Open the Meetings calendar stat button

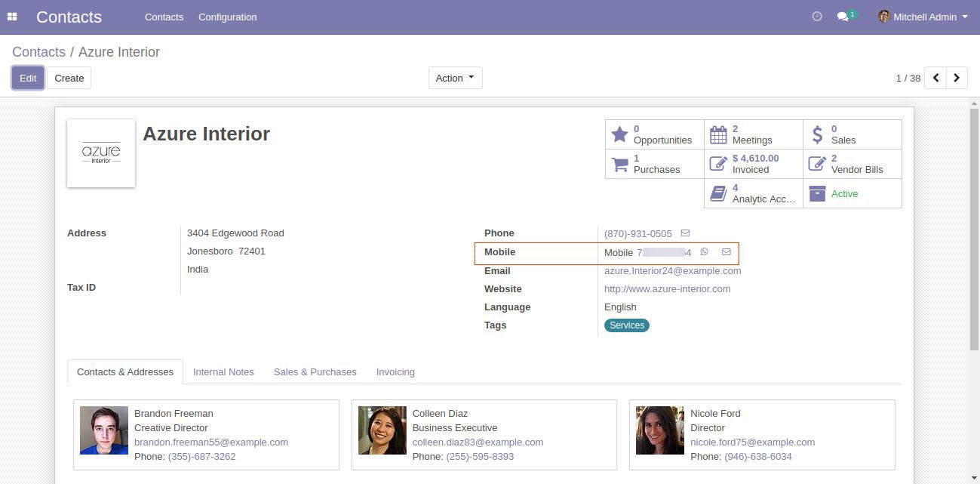tap(754, 134)
